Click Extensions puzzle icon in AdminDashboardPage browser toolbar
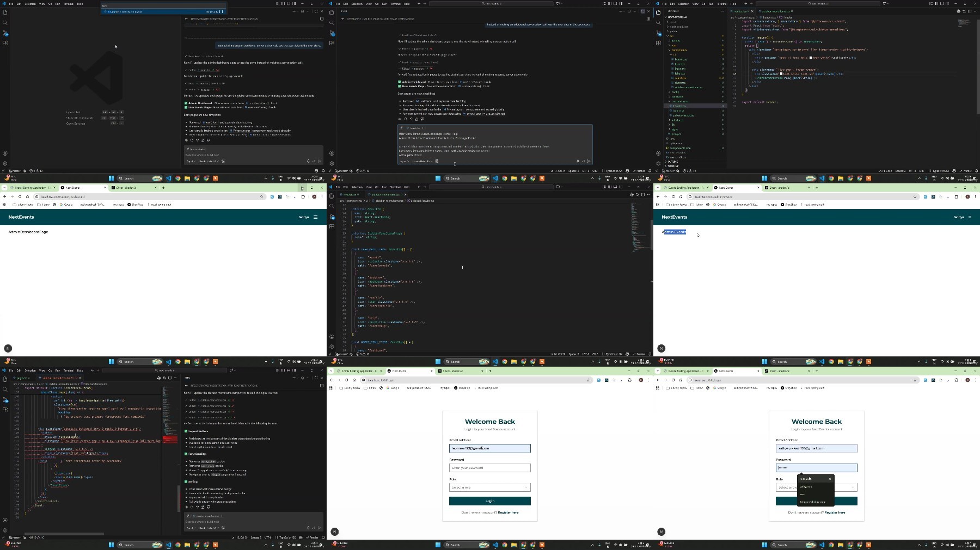The height and width of the screenshot is (550, 980). (303, 197)
